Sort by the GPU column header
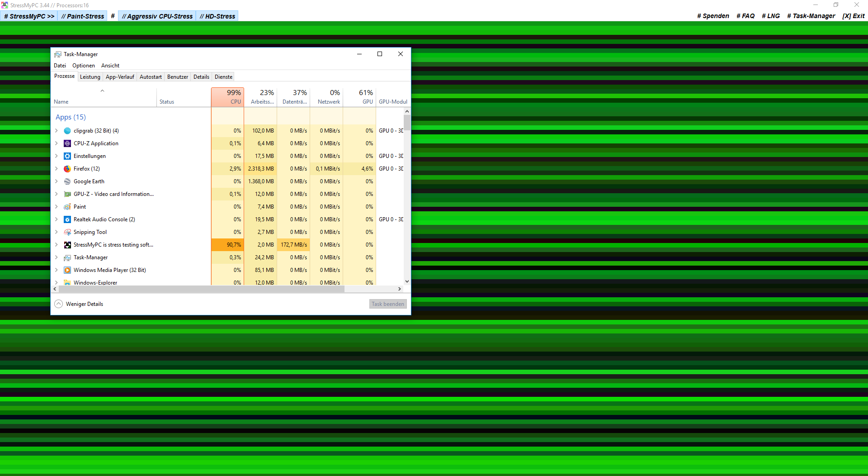 click(x=359, y=97)
